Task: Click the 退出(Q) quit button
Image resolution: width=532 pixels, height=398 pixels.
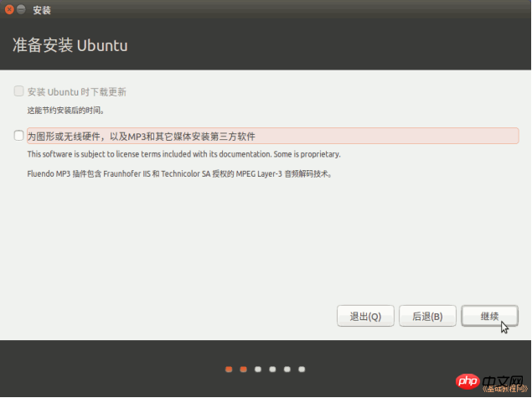Action: pyautogui.click(x=365, y=316)
